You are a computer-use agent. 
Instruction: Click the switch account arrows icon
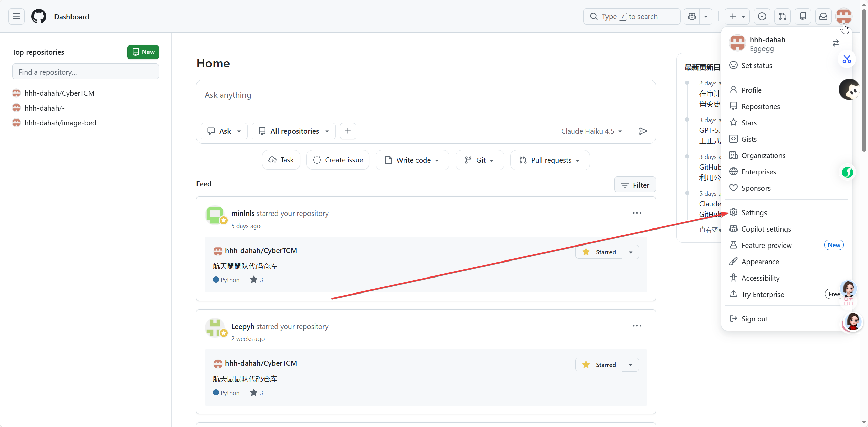836,43
